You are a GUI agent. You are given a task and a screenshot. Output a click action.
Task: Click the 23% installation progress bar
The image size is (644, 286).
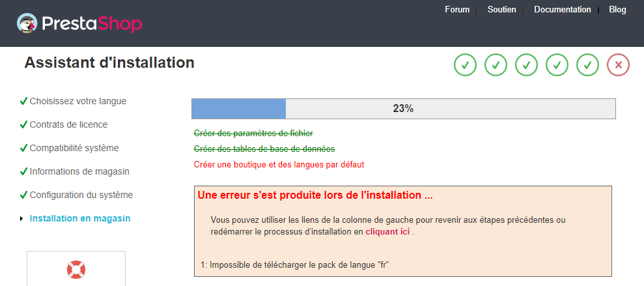tap(403, 109)
